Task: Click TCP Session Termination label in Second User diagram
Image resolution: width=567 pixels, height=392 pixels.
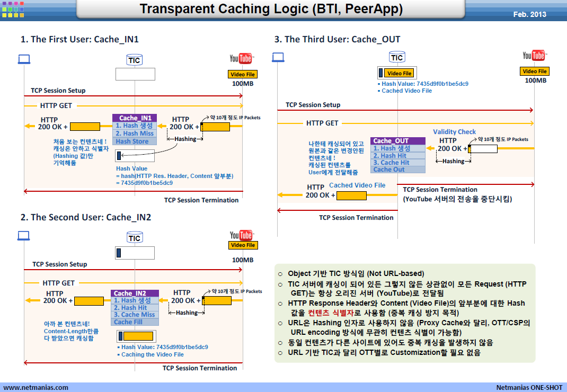Action: (x=200, y=368)
